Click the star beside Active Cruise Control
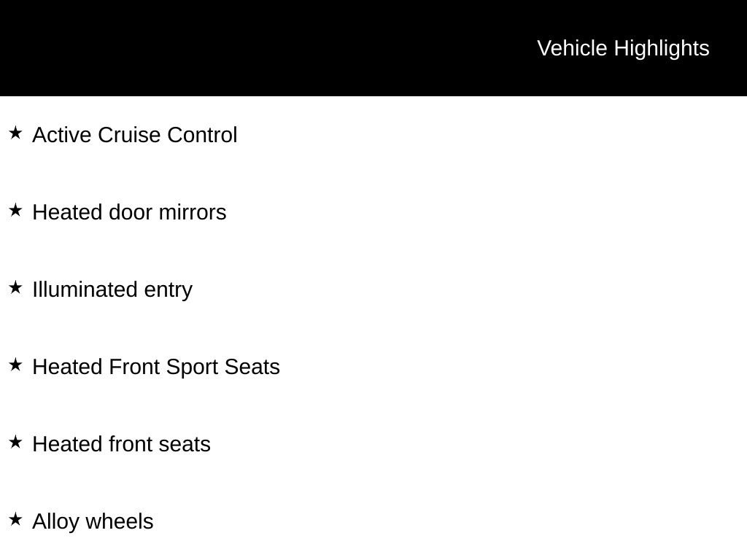 (15, 133)
